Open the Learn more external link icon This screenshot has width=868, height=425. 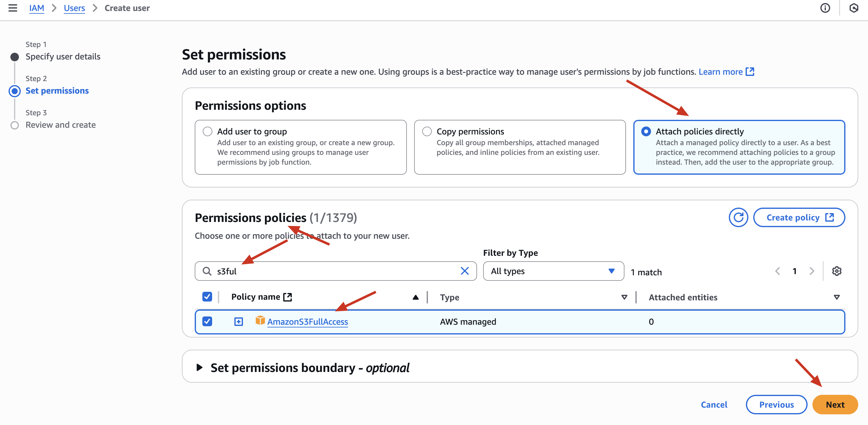point(750,72)
